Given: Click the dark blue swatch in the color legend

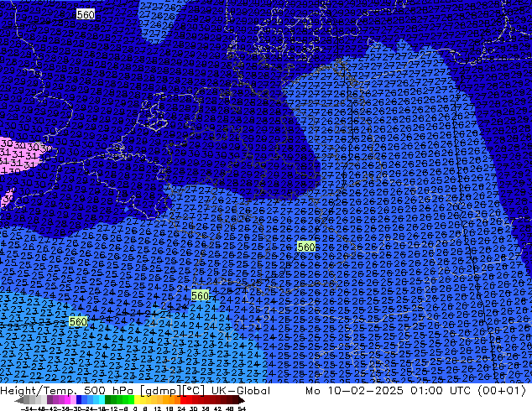Looking at the screenshot, I should (x=79, y=401).
